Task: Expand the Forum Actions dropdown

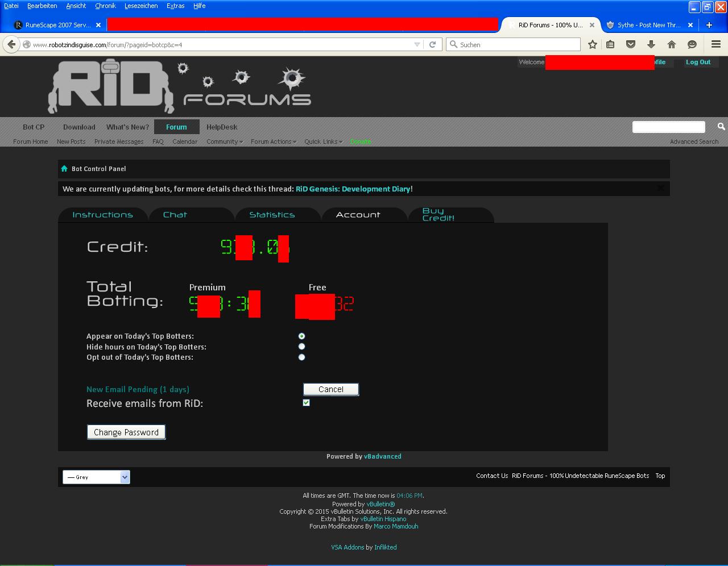Action: (273, 141)
